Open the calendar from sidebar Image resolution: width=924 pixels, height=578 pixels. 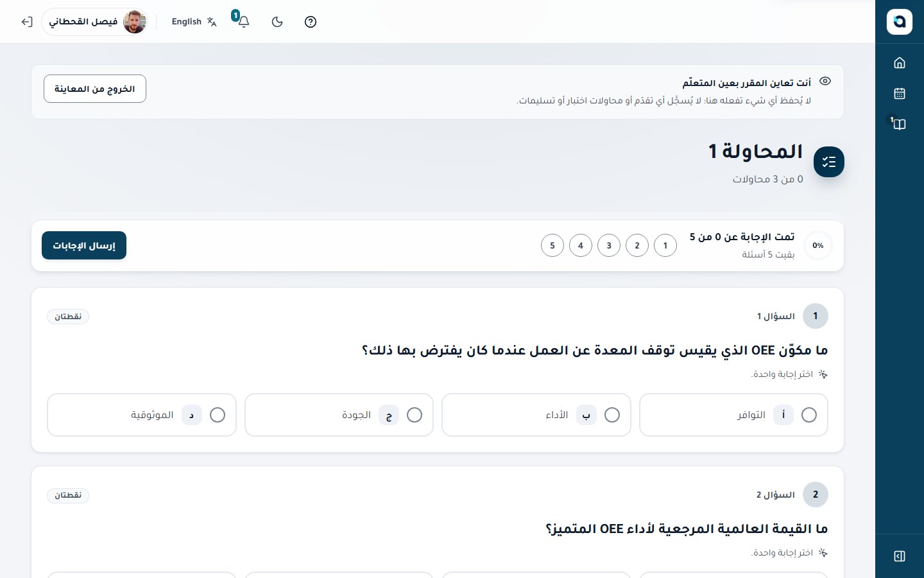pos(900,94)
